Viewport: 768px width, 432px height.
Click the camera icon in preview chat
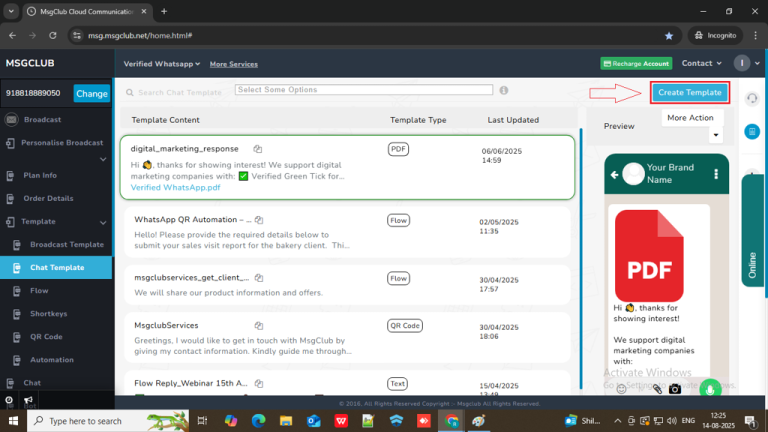tap(675, 388)
